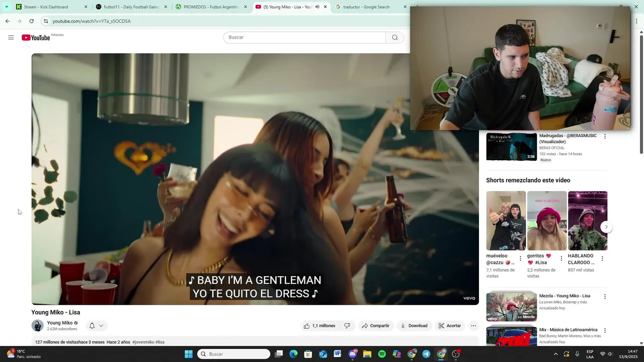Viewport: 644px width, 362px height.
Task: Mute tab via speaker icon on YouTube tab
Action: (x=317, y=7)
